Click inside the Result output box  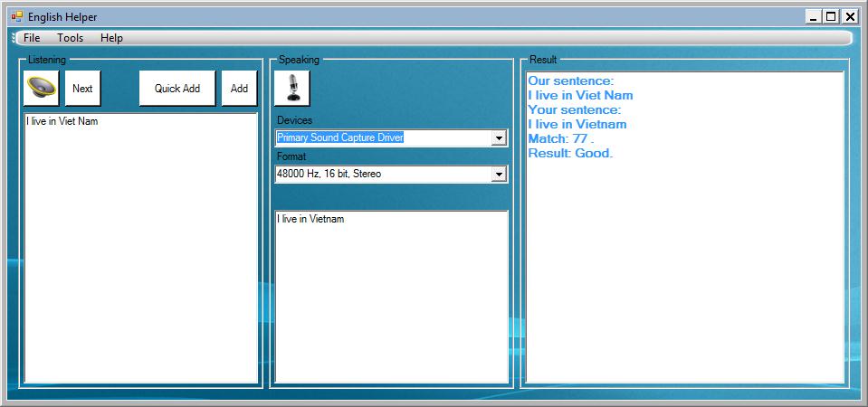[x=685, y=227]
